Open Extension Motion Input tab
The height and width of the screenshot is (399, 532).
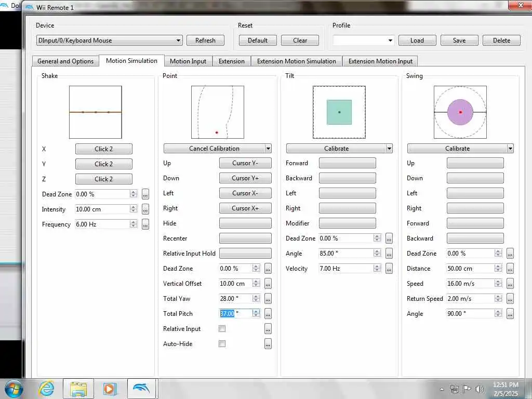click(x=380, y=61)
